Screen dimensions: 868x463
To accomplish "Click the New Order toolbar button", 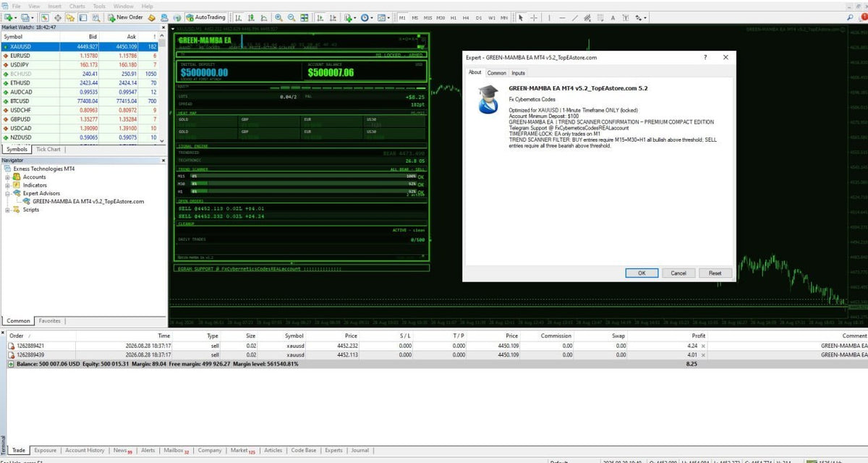I will (127, 17).
